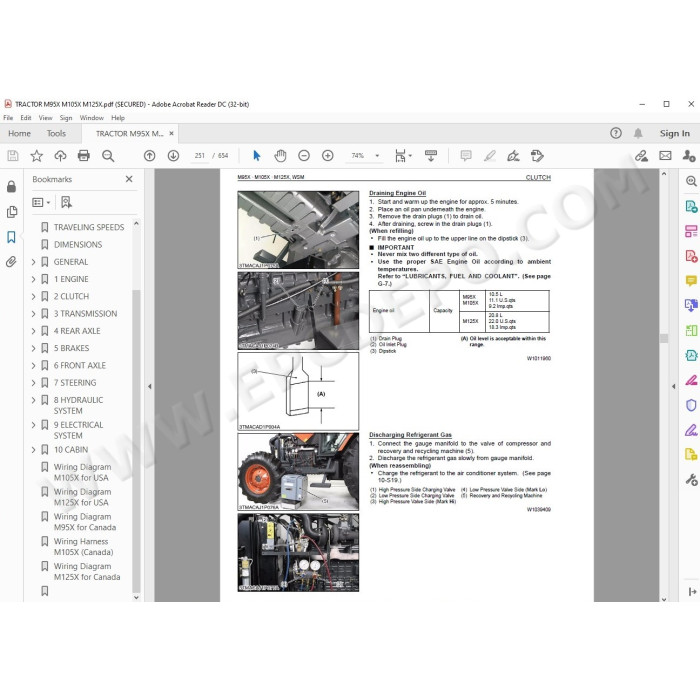This screenshot has height=700, width=700.
Task: Share link icon in toolbar
Action: click(x=642, y=156)
